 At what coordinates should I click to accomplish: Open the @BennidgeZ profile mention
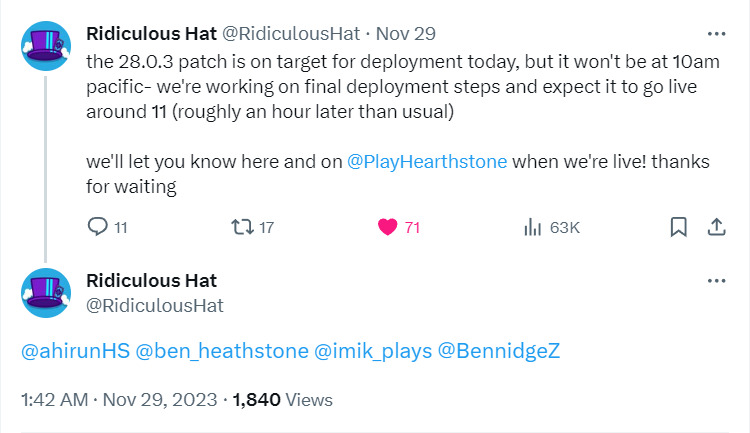click(498, 351)
